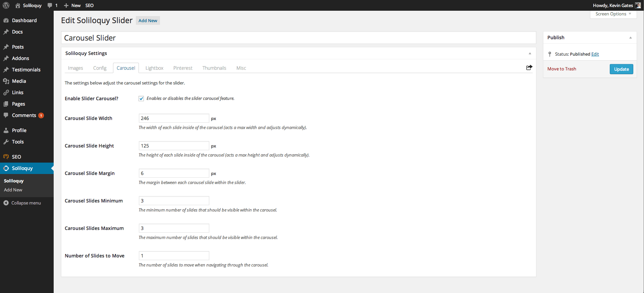The width and height of the screenshot is (644, 293).
Task: Click the Carousel Slide Height field
Action: (174, 146)
